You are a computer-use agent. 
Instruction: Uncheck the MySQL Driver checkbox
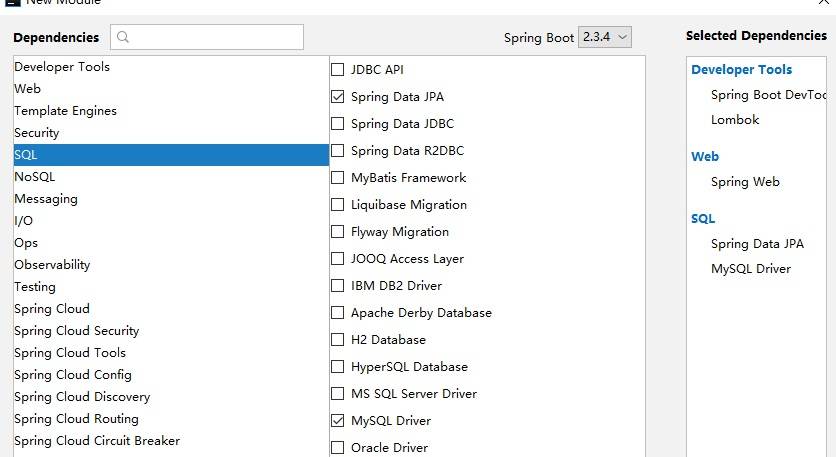[337, 421]
